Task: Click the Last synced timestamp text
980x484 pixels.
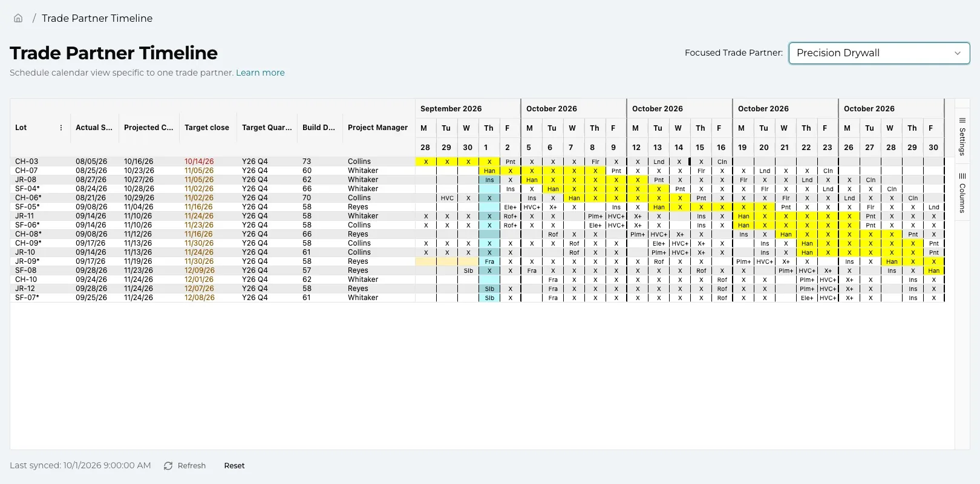Action: [x=80, y=466]
